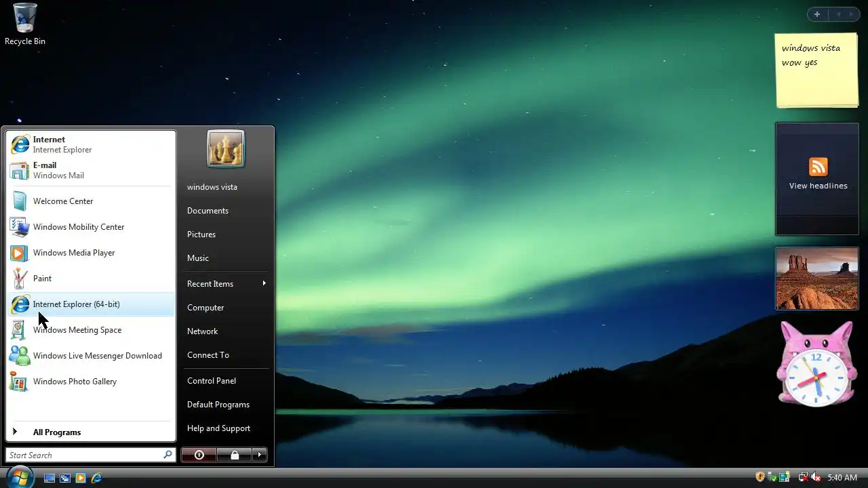Launch Windows Meeting Space

click(x=91, y=330)
